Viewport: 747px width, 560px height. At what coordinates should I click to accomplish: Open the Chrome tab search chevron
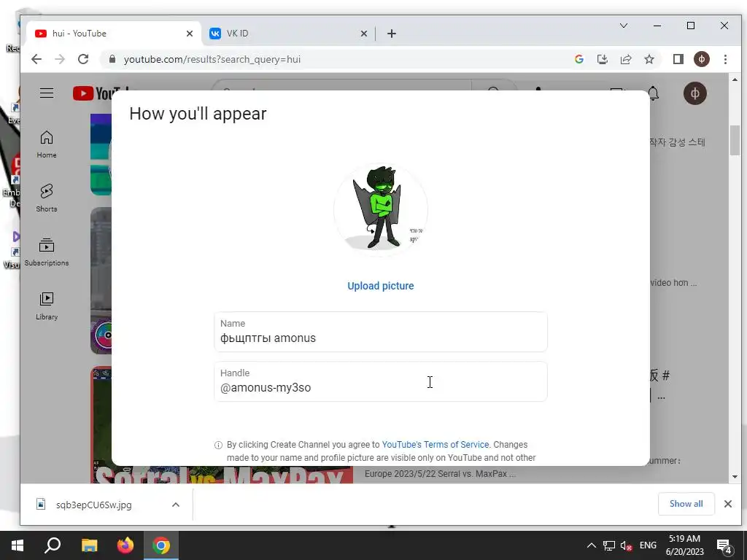click(x=624, y=26)
